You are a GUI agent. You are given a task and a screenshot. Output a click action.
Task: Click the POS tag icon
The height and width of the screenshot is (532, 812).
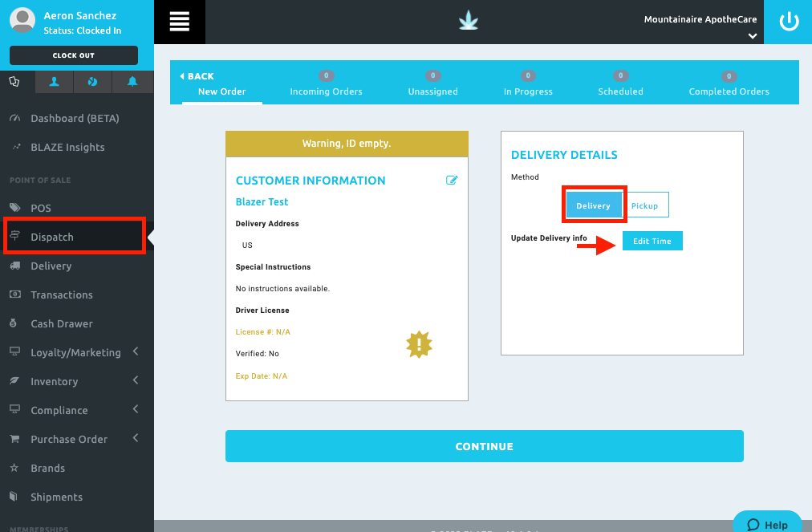pos(15,208)
